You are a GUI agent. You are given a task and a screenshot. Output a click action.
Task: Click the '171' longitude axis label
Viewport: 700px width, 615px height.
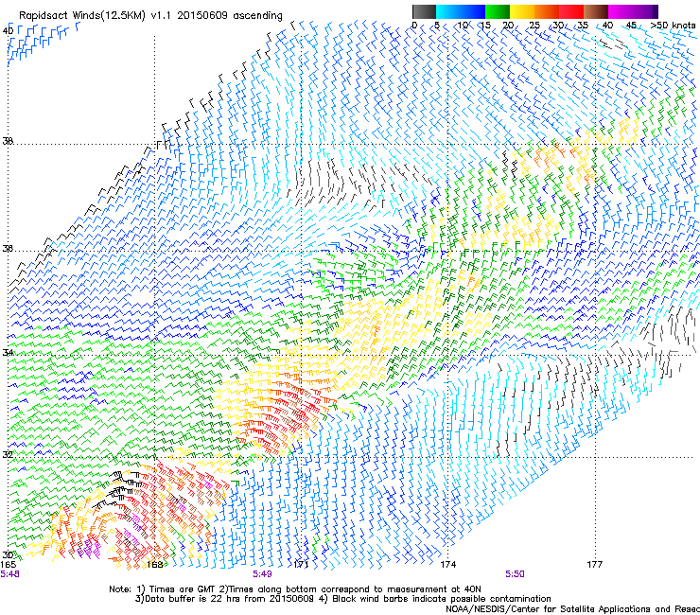301,565
